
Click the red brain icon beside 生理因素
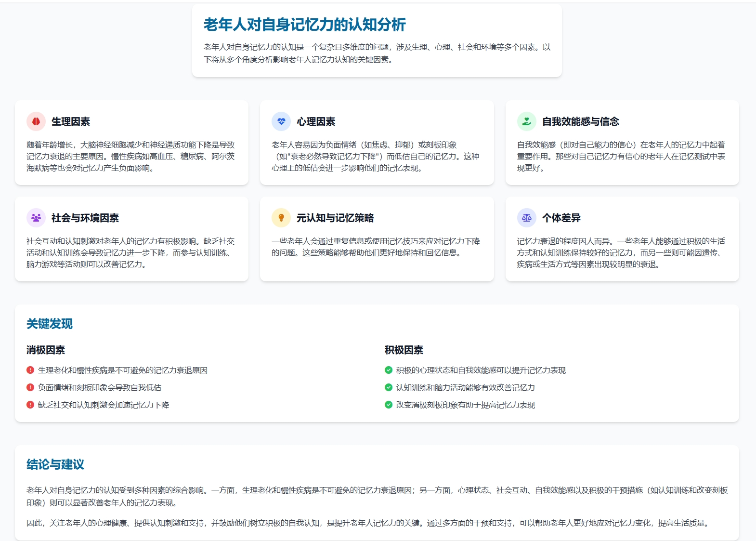36,121
